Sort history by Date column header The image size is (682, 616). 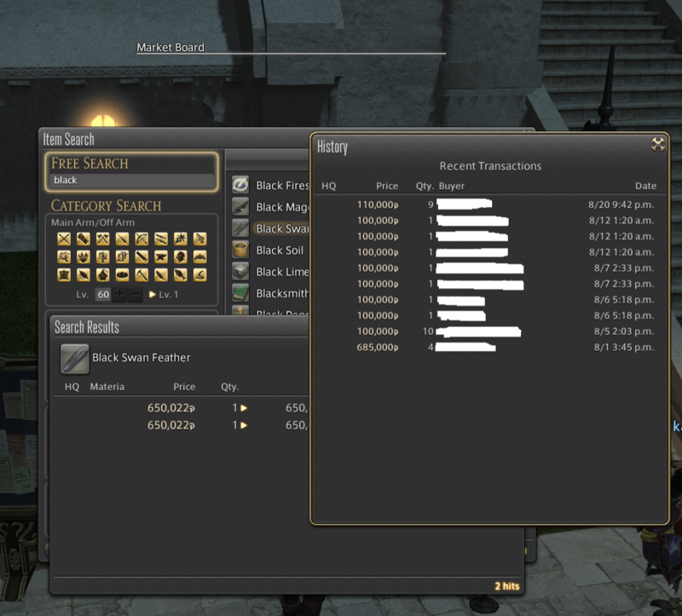point(645,186)
